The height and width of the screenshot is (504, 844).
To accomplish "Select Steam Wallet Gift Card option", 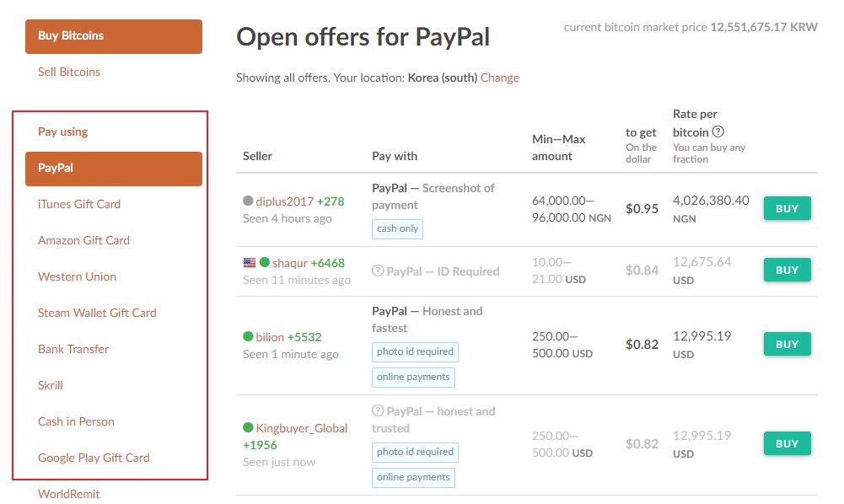I will pos(97,313).
